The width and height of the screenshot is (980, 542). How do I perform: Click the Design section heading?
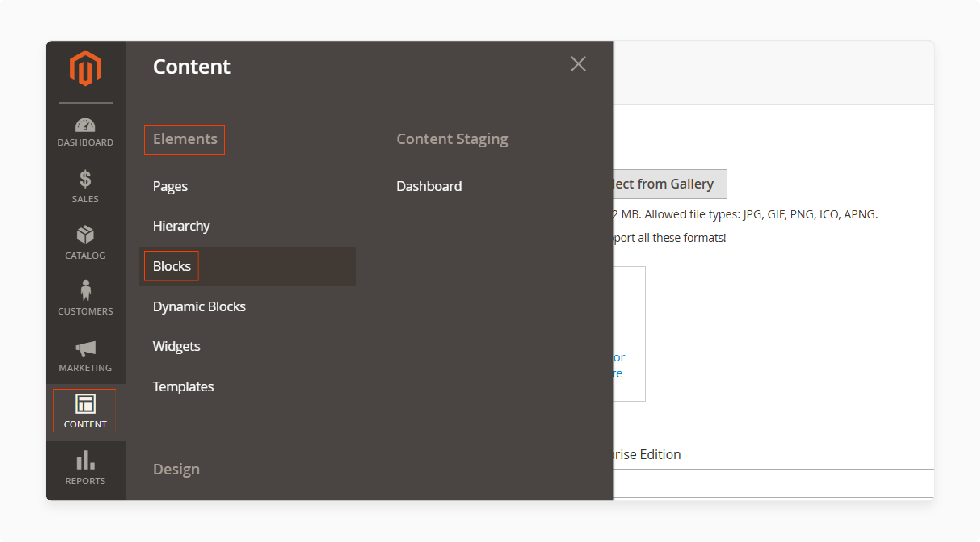(x=176, y=469)
